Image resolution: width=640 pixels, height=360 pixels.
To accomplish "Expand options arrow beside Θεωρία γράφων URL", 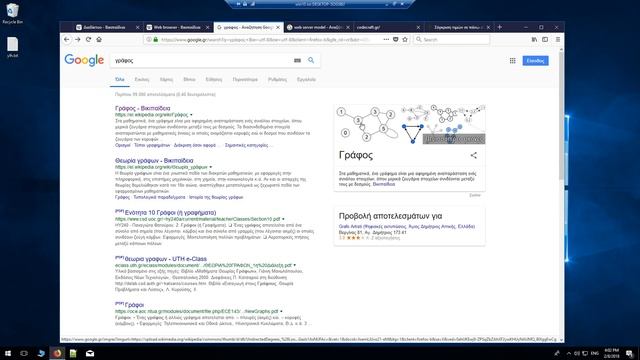I will point(211,167).
